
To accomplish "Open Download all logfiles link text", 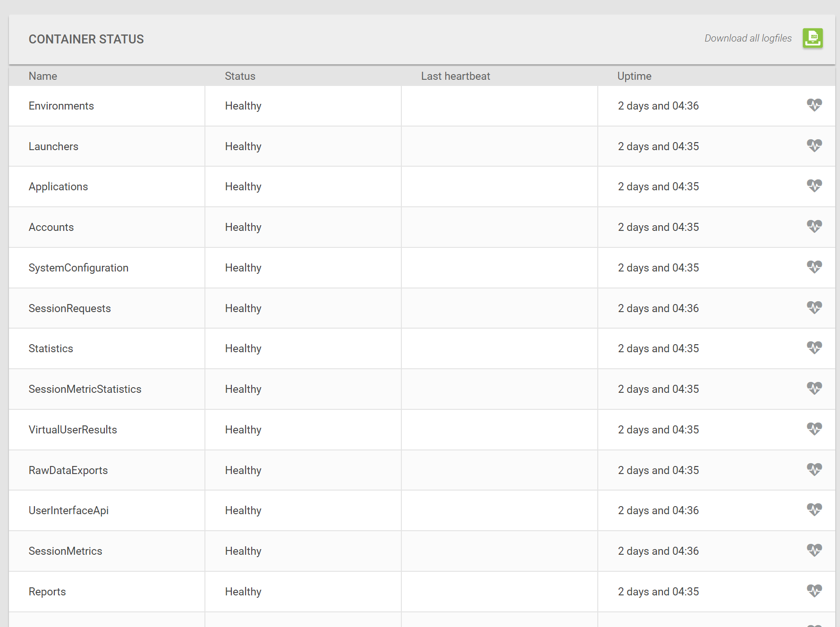I will coord(748,38).
